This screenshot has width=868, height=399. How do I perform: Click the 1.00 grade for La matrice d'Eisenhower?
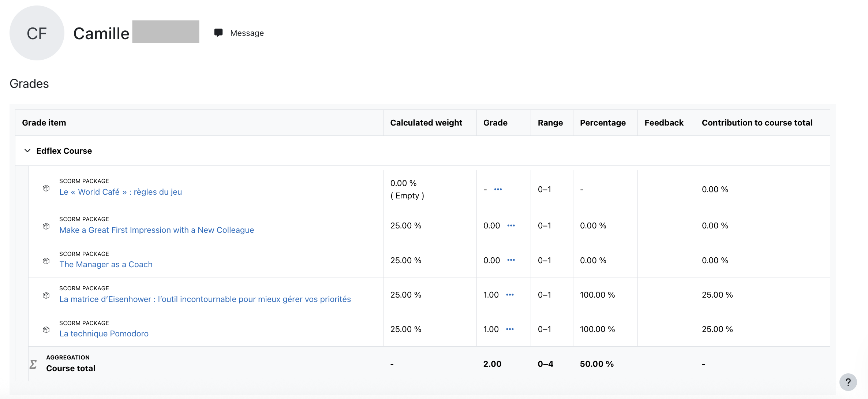491,295
